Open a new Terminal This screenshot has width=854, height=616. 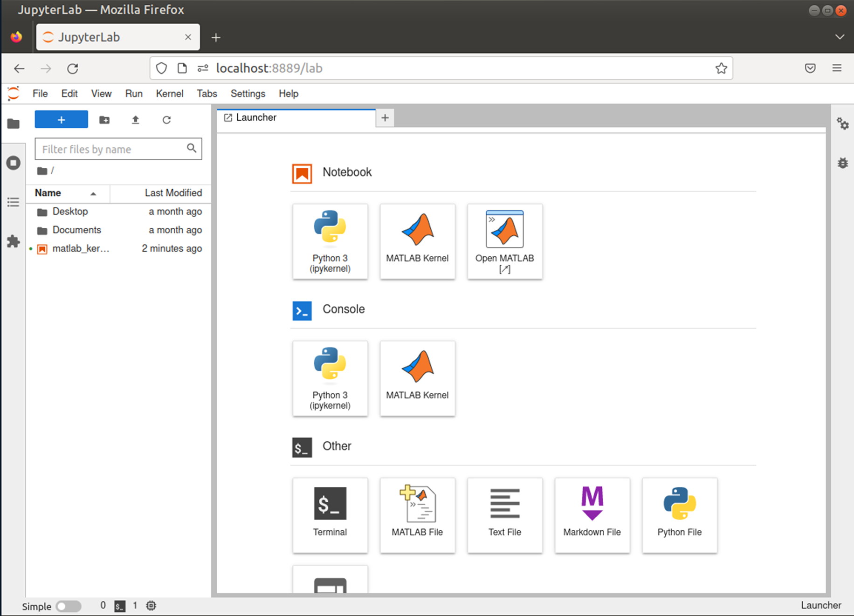pyautogui.click(x=330, y=515)
